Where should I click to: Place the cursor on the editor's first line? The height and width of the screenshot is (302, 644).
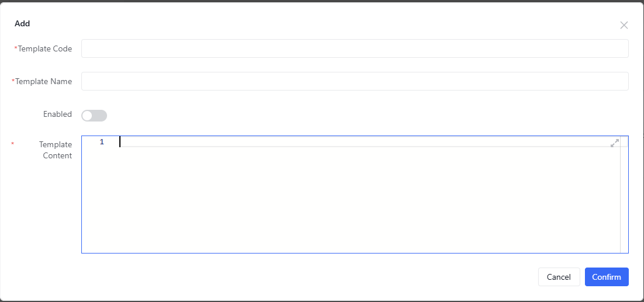[366, 142]
